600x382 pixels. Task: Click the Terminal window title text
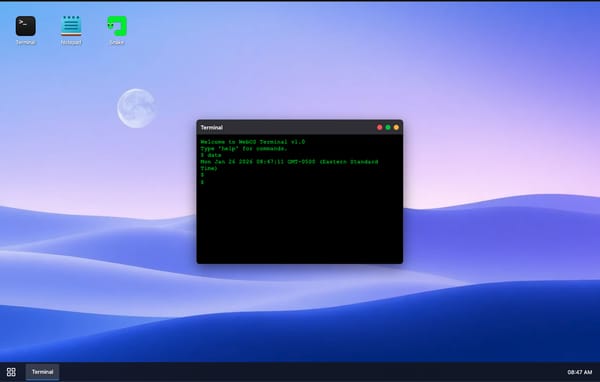[x=212, y=127]
